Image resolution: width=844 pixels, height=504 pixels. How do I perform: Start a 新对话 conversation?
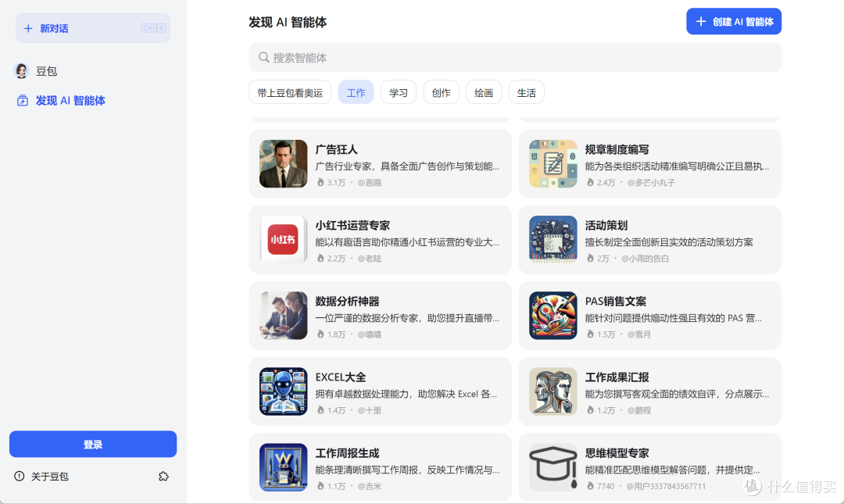pos(93,28)
